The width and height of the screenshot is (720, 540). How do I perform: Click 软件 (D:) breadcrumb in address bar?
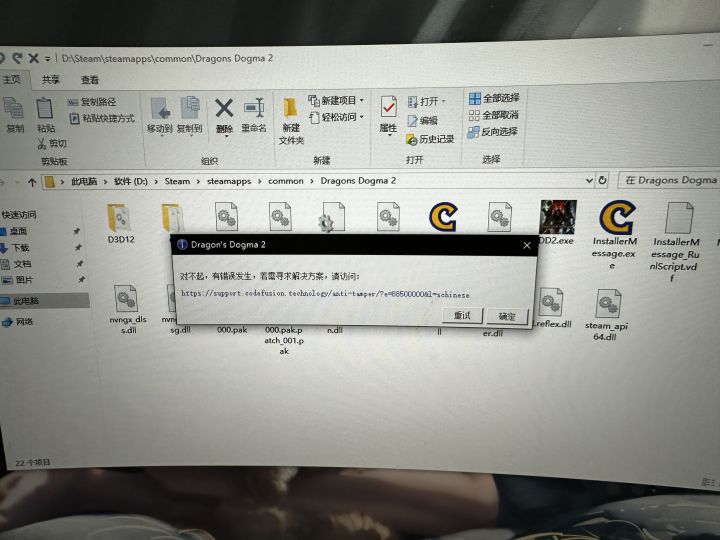(131, 181)
